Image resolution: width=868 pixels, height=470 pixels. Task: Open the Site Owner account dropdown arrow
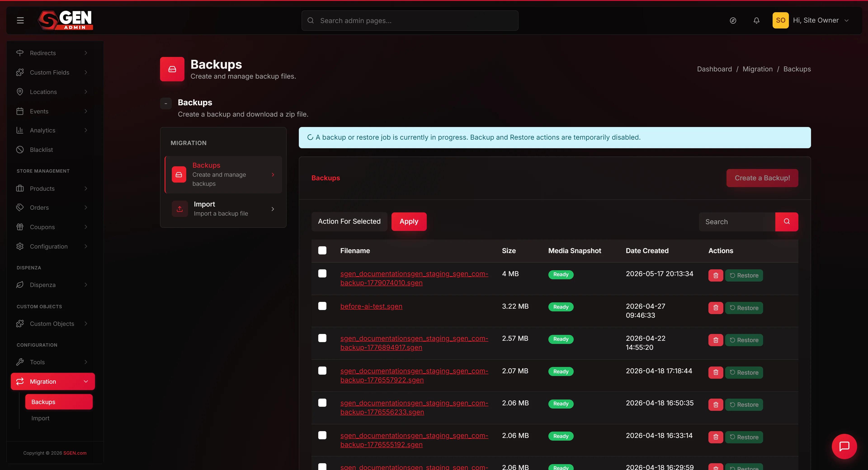(847, 21)
